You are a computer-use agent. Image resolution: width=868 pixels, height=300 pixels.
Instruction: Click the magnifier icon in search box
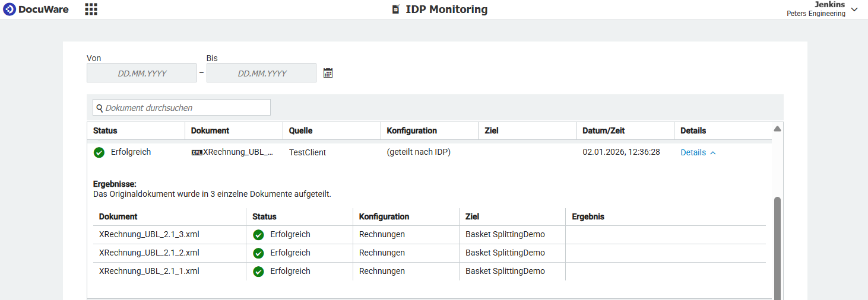click(100, 108)
